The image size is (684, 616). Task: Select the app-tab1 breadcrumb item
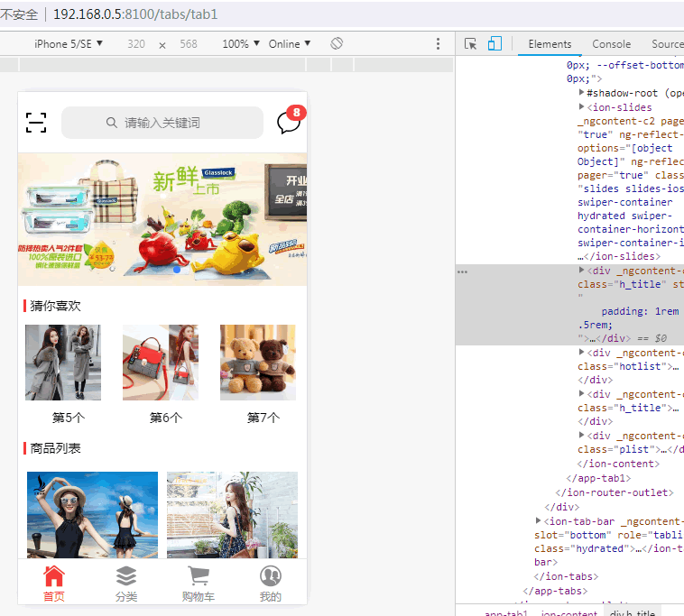coord(506,612)
